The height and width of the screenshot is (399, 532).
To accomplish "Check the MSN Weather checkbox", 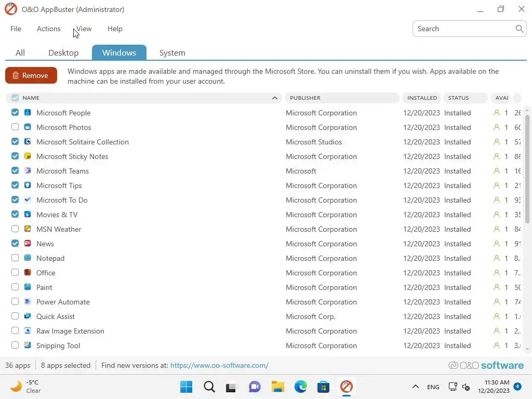I will 15,229.
